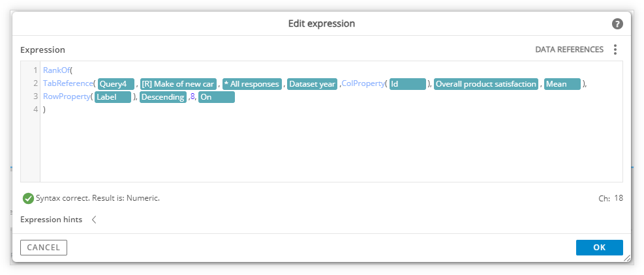Click the Id token in ColProperty
The height and width of the screenshot is (275, 644).
pyautogui.click(x=407, y=84)
